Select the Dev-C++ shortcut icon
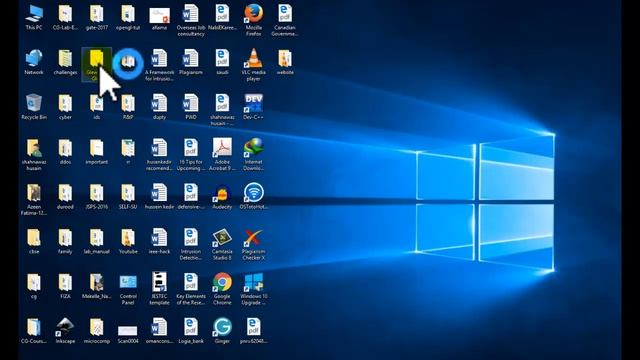This screenshot has width=640, height=360. [x=253, y=107]
